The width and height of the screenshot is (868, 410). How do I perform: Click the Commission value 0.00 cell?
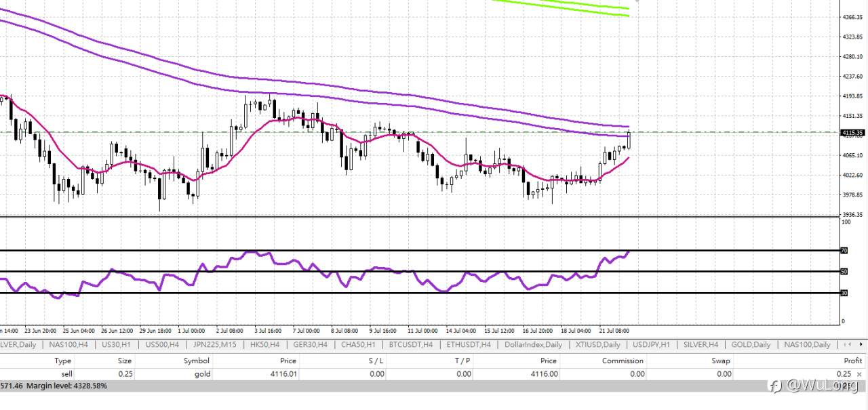(636, 374)
